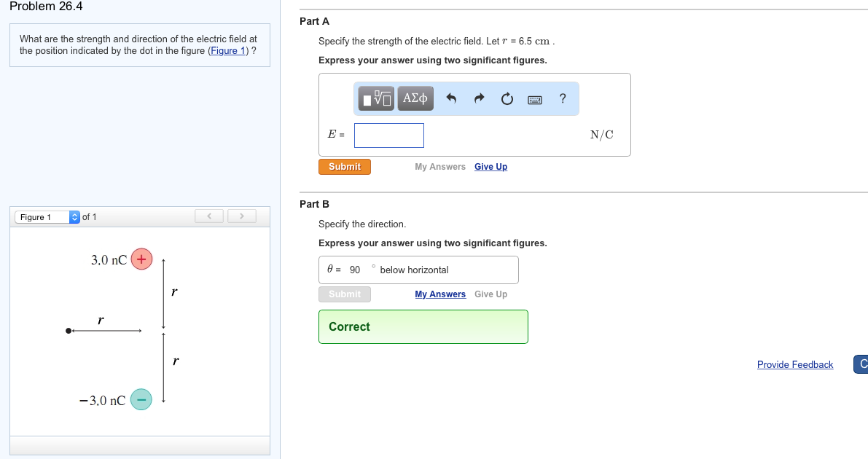The height and width of the screenshot is (459, 868).
Task: Click the equation help question mark icon
Action: [x=561, y=98]
